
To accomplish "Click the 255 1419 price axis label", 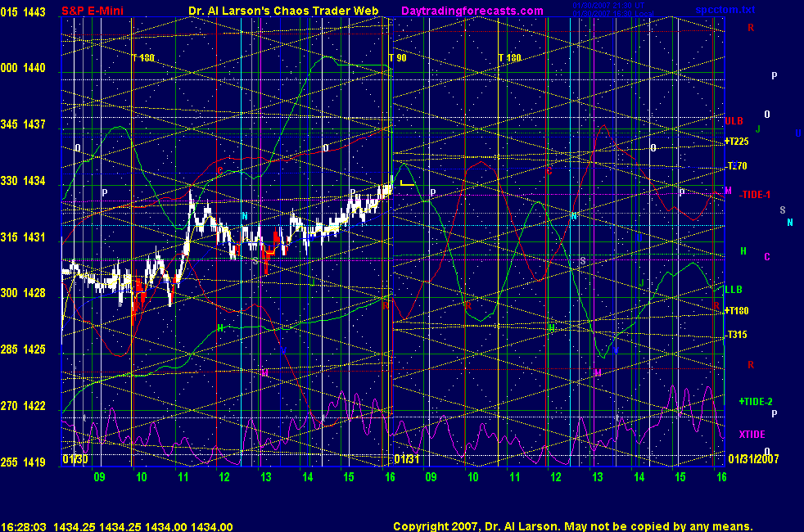I will (23, 462).
